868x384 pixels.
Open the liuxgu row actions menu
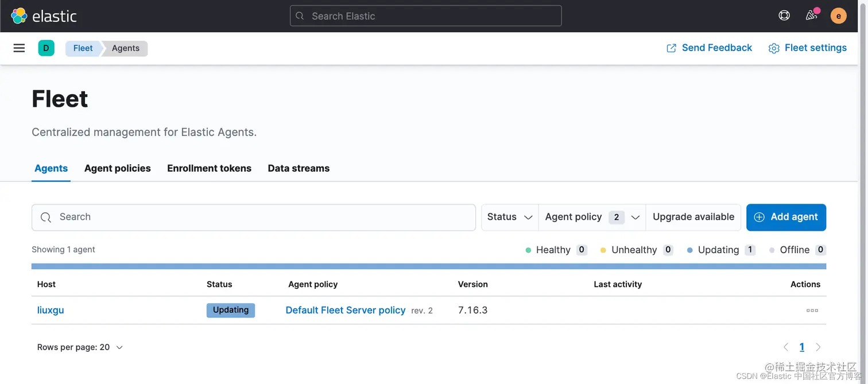812,311
